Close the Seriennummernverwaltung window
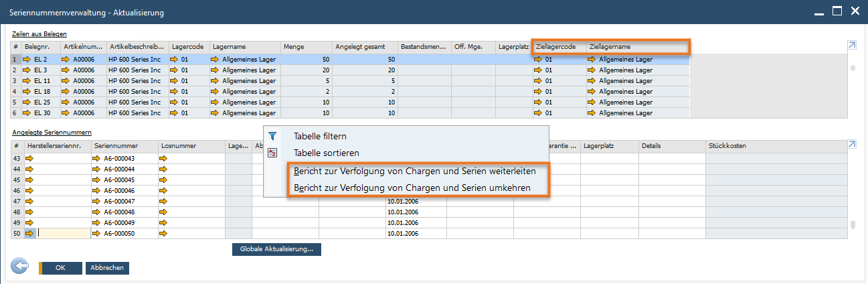The image size is (868, 284). [855, 11]
